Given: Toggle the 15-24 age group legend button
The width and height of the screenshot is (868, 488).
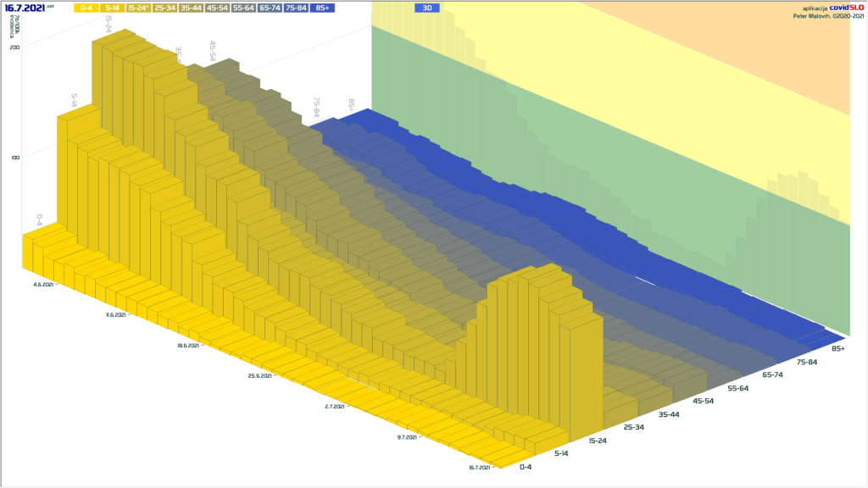Looking at the screenshot, I should pyautogui.click(x=140, y=8).
